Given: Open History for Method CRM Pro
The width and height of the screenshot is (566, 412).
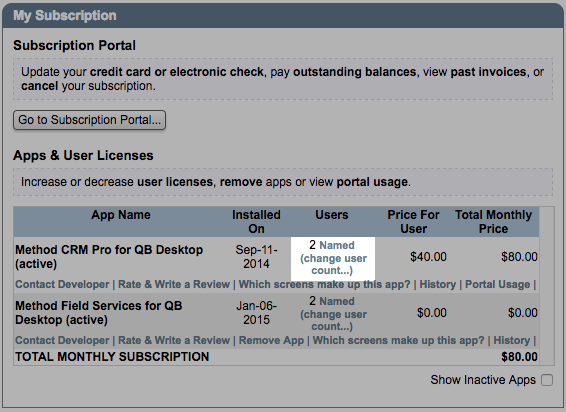Looking at the screenshot, I should coord(437,284).
